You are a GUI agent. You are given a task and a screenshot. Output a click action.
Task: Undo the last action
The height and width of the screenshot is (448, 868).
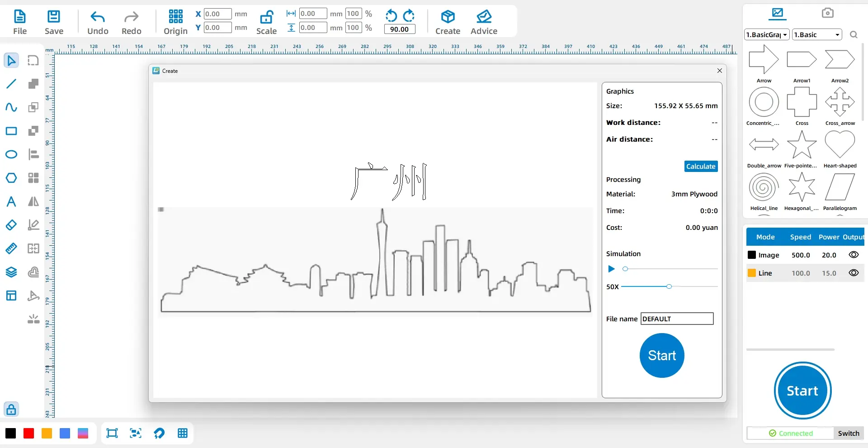click(x=98, y=22)
